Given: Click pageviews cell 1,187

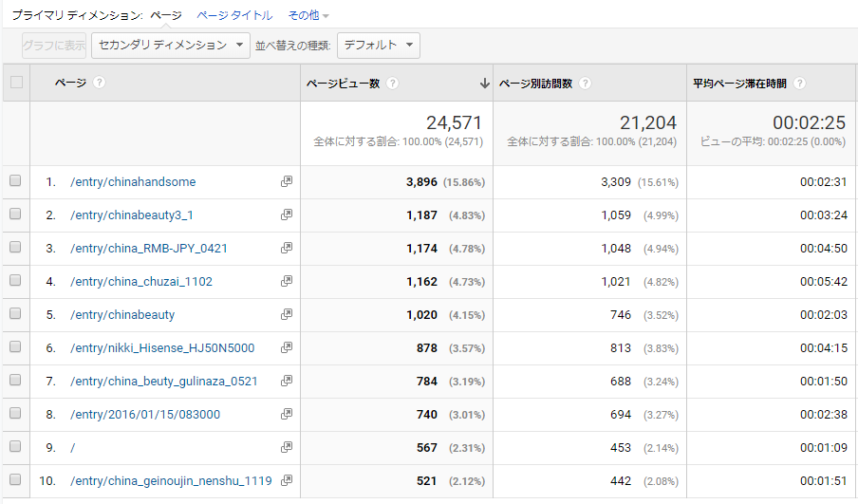Looking at the screenshot, I should [x=421, y=215].
